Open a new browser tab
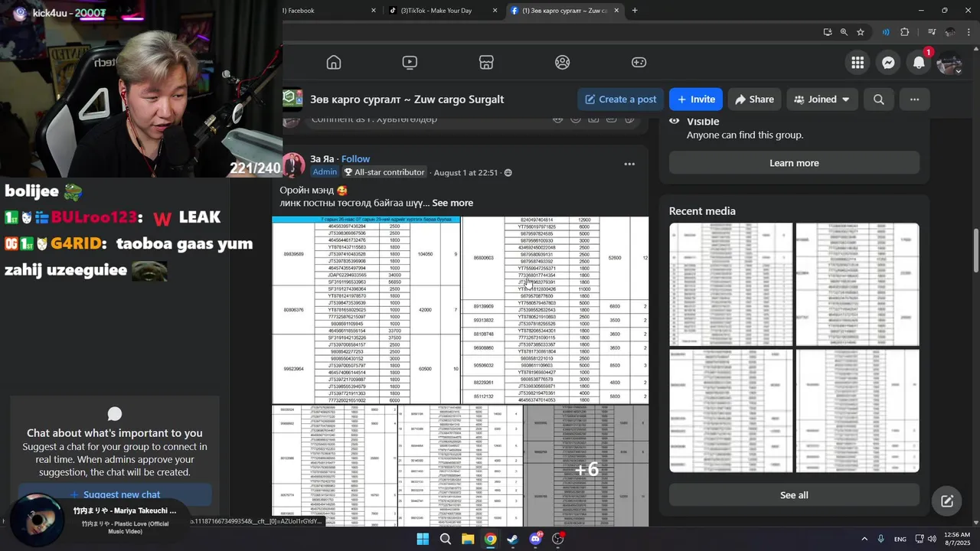 coord(635,11)
